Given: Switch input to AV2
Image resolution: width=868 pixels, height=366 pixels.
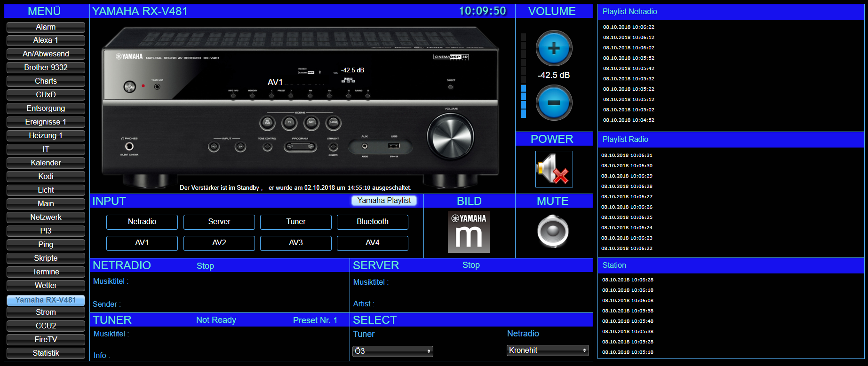Looking at the screenshot, I should (x=219, y=243).
